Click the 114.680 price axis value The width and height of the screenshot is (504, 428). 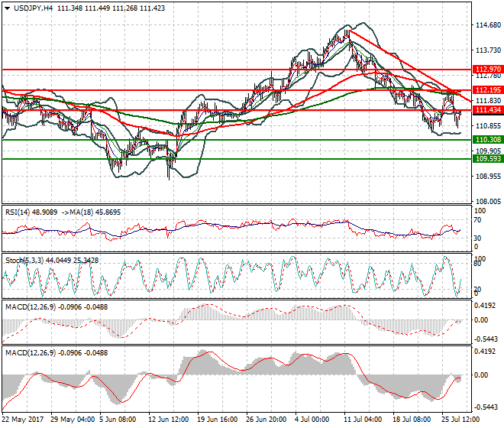(x=488, y=25)
